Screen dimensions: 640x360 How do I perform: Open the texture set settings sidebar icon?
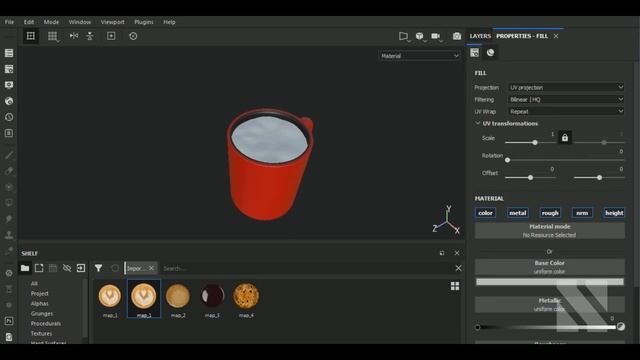click(9, 69)
